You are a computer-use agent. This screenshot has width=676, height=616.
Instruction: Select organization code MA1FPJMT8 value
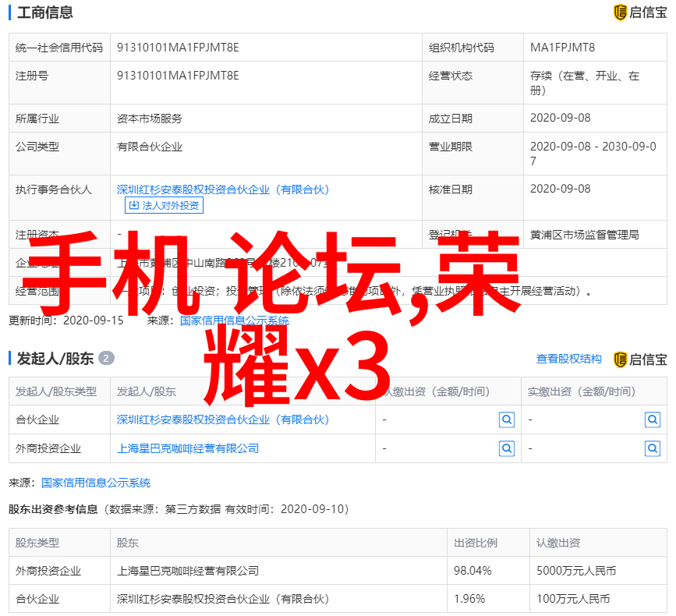(562, 48)
